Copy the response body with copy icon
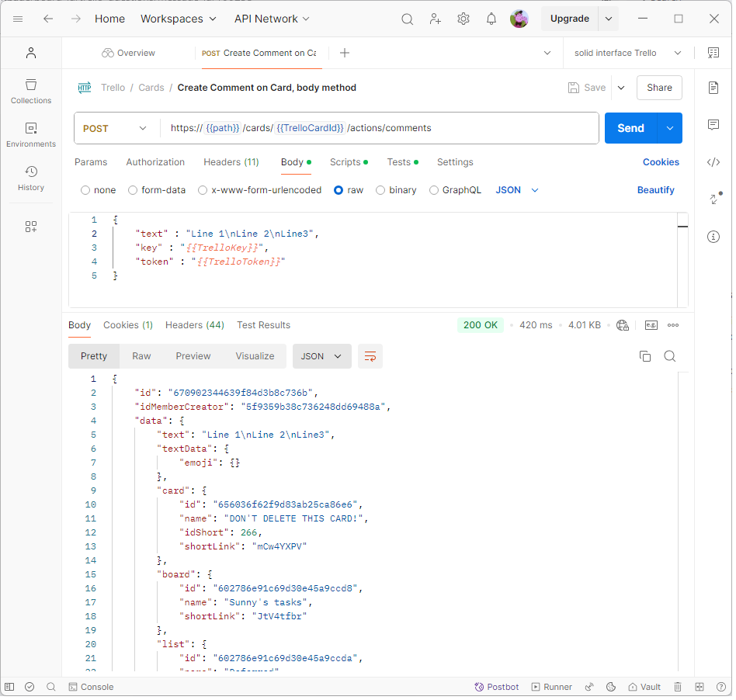Image resolution: width=736 pixels, height=700 pixels. [644, 356]
